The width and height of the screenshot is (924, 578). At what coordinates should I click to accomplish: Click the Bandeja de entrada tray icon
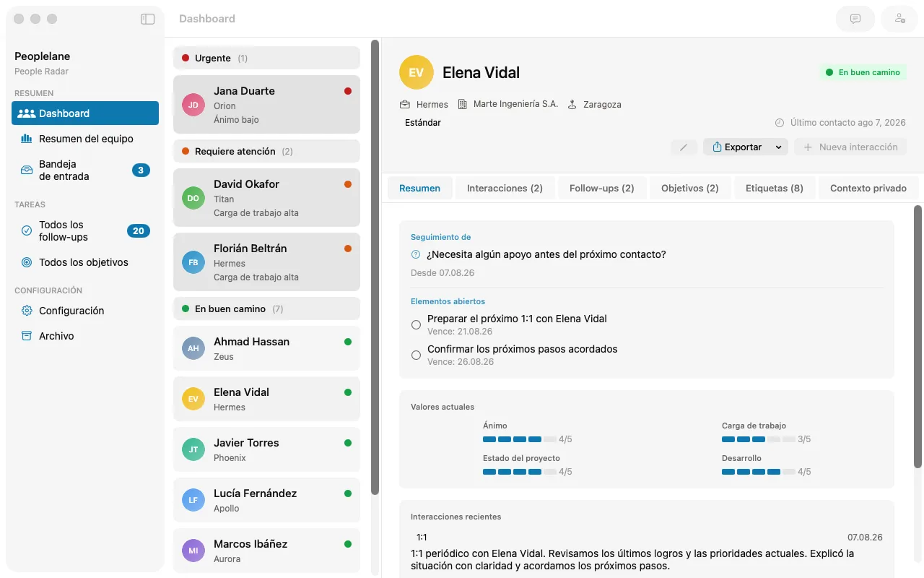tap(27, 171)
